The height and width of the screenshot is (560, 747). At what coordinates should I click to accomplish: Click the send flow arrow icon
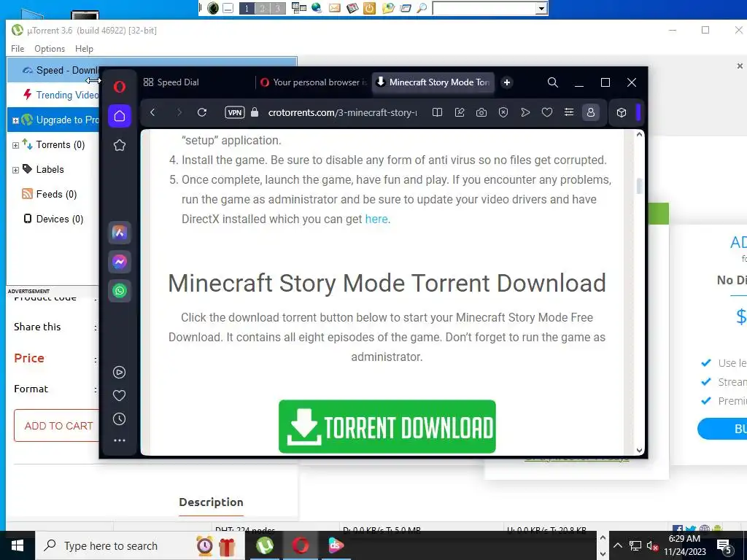point(525,112)
